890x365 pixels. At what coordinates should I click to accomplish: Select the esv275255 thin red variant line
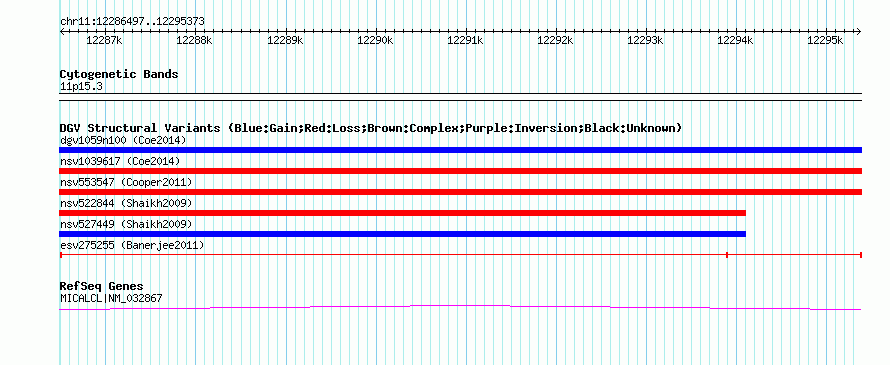[460, 255]
